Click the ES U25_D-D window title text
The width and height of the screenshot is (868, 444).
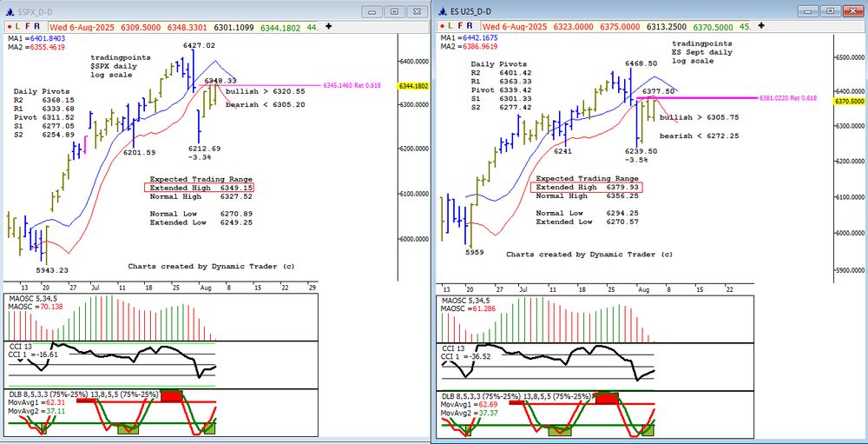pyautogui.click(x=471, y=11)
